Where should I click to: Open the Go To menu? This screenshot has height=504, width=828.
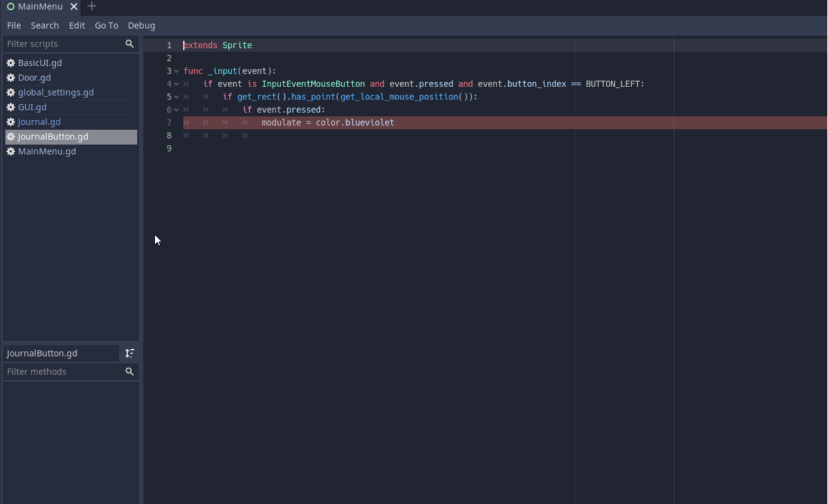(x=106, y=26)
